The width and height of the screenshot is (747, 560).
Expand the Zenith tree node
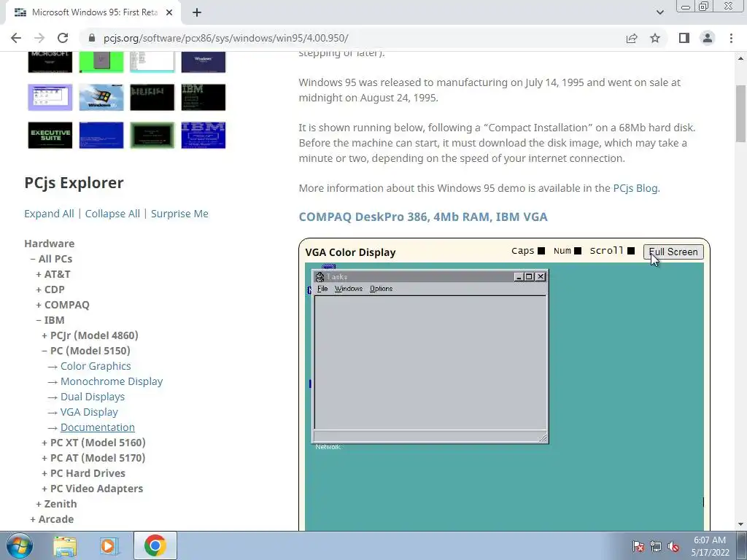[x=39, y=504]
